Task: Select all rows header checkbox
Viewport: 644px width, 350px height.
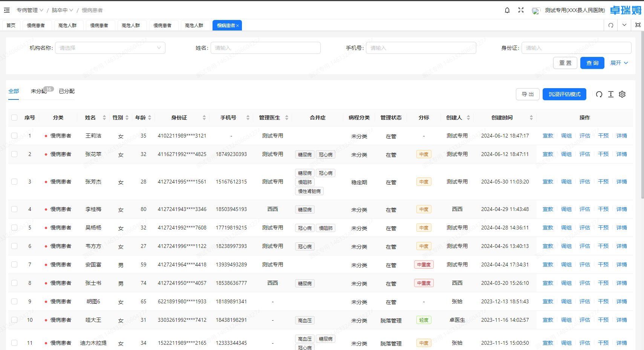Action: point(14,118)
